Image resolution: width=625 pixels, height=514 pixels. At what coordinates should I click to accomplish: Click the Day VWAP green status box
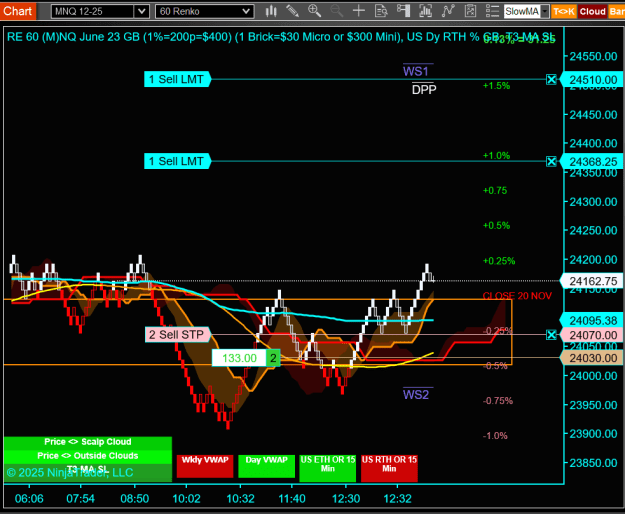(x=266, y=466)
